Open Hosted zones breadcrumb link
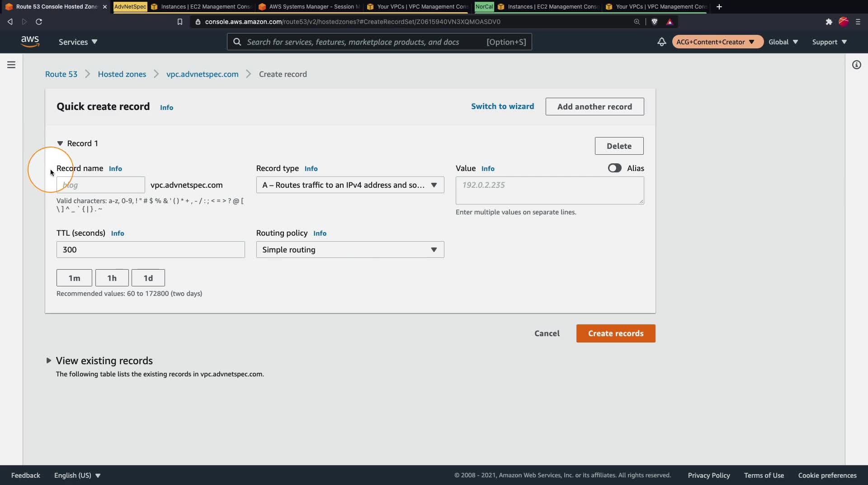The image size is (868, 485). coord(122,74)
